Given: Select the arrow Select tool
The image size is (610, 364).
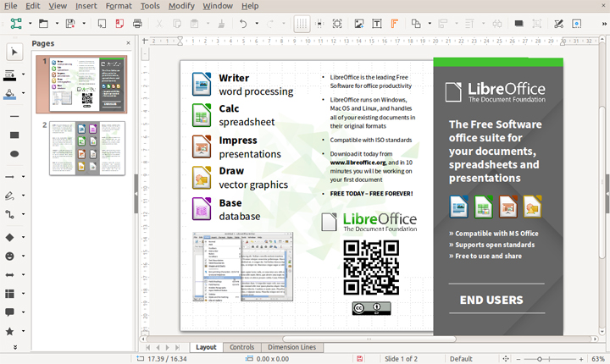Looking at the screenshot, I should tap(14, 52).
